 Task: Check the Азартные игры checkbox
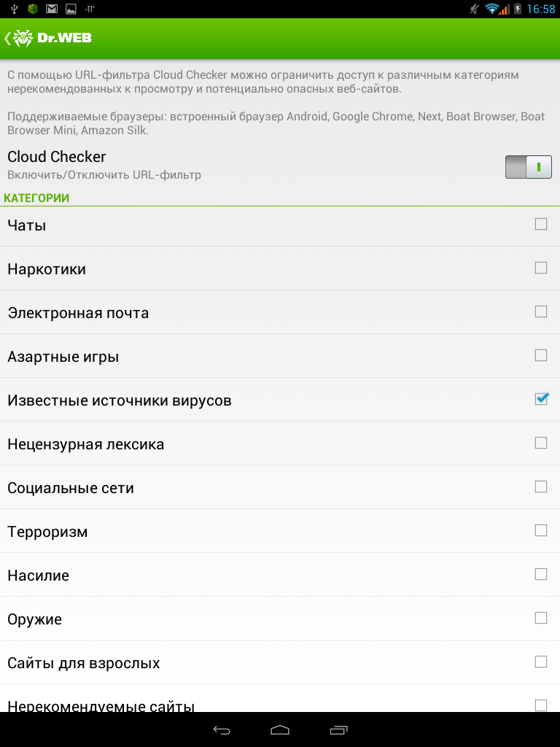[x=541, y=356]
